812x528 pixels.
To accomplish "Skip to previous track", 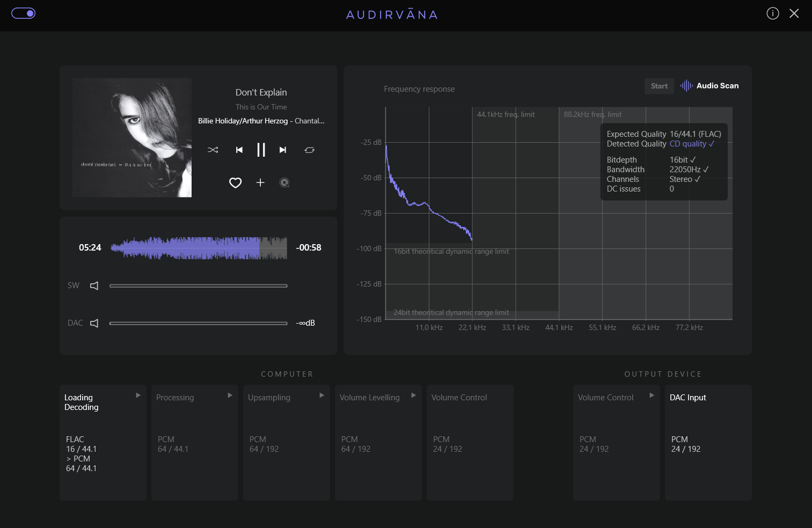I will coord(239,150).
